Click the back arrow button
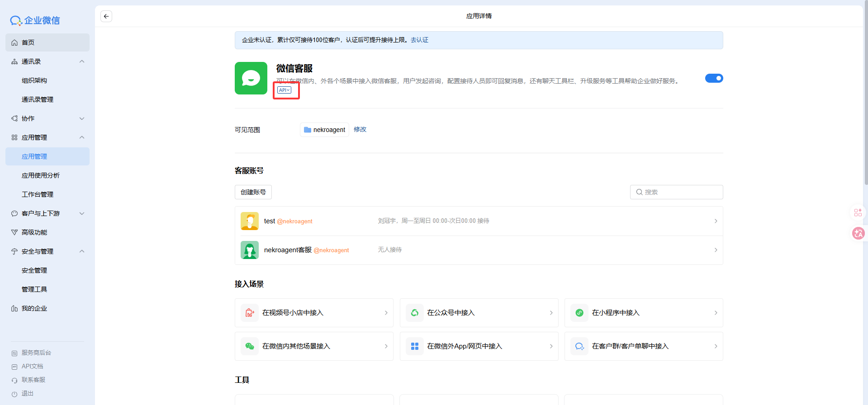 point(106,16)
